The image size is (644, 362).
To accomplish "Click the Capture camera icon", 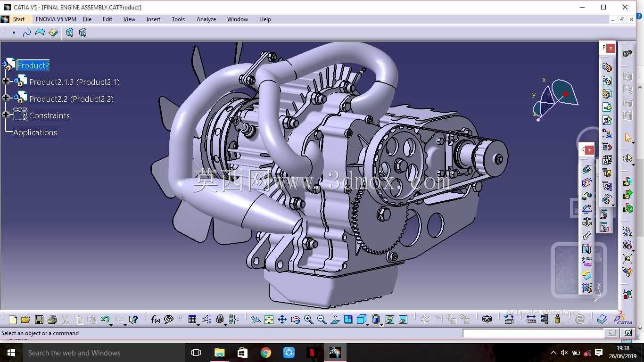I will click(487, 320).
